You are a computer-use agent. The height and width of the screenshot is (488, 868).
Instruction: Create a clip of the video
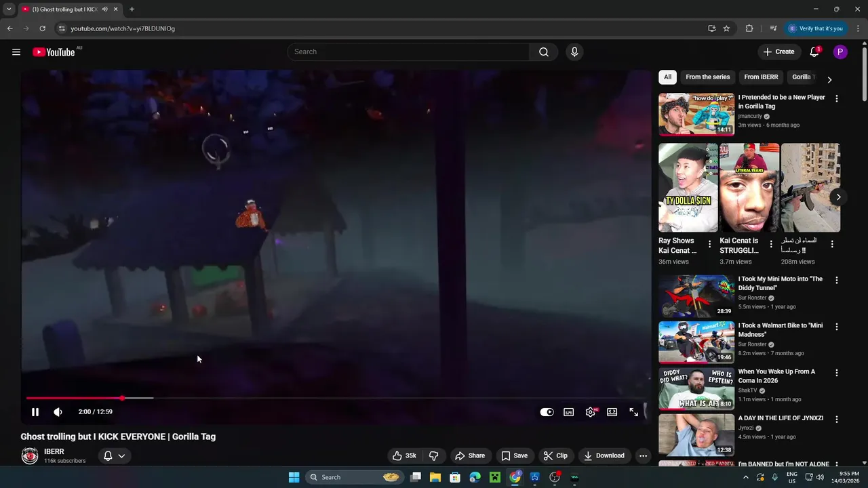(555, 455)
